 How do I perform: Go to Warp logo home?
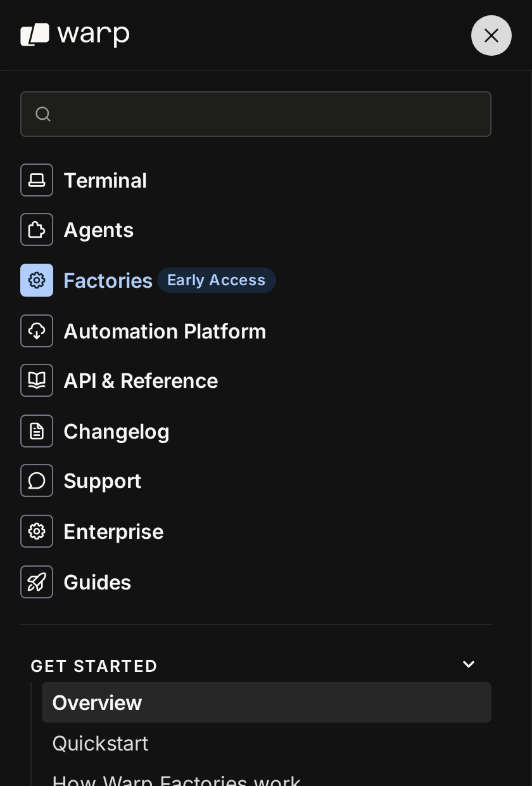click(75, 35)
